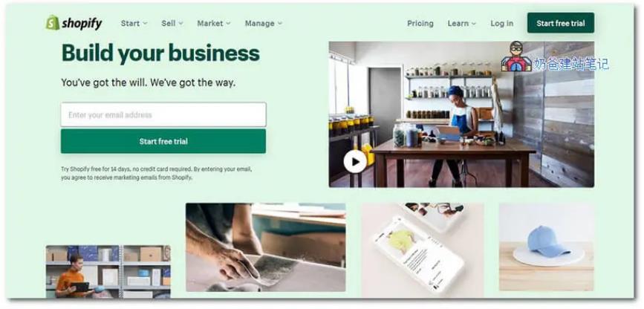Click the Build your business heading
Viewport: 644px width, 309px height.
(160, 53)
